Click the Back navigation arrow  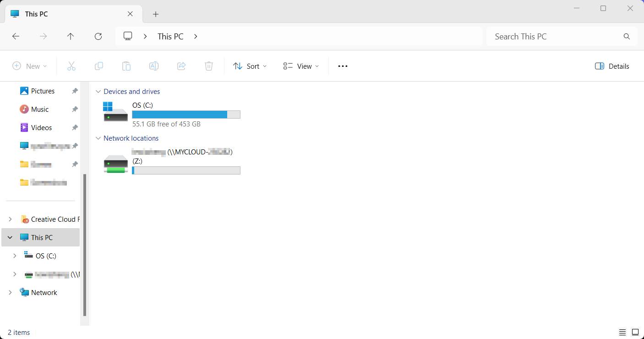click(x=16, y=37)
